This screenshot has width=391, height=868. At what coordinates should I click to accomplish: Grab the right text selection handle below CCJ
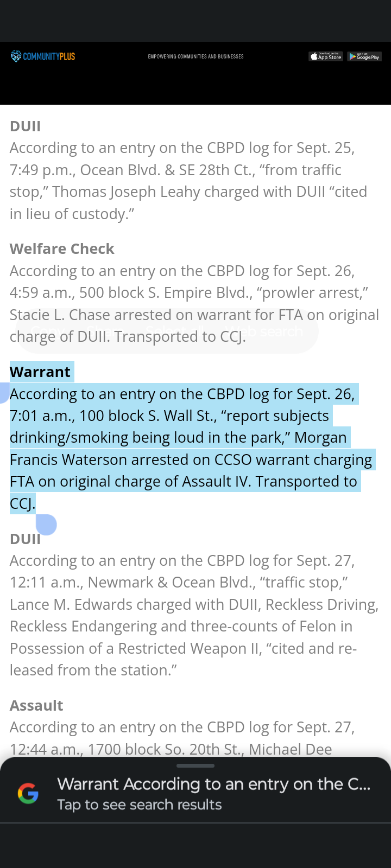pos(46,525)
